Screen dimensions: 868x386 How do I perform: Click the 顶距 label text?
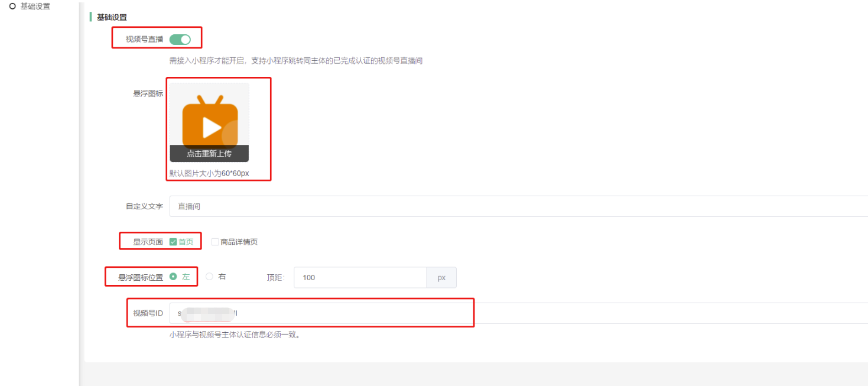[276, 277]
